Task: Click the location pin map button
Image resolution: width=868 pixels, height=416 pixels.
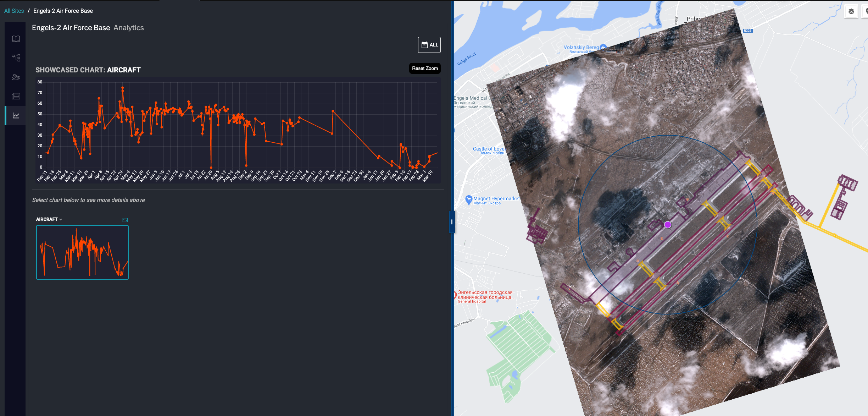Action: (866, 11)
